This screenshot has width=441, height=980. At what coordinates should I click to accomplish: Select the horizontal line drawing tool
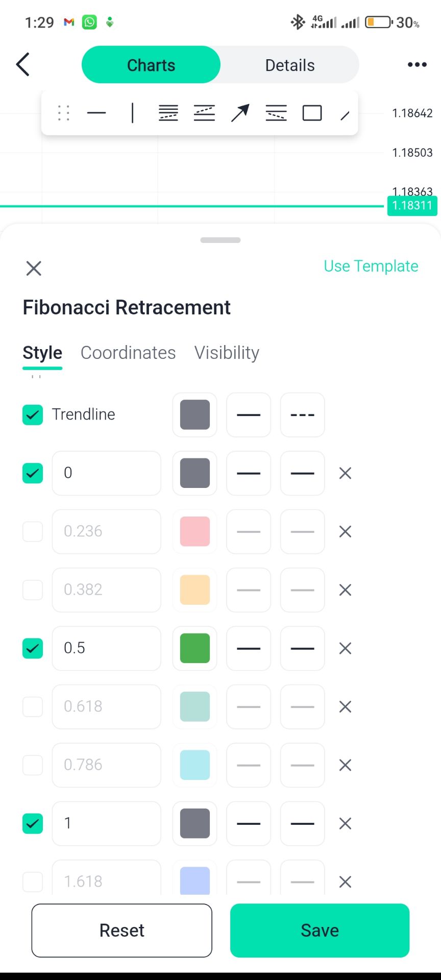(96, 113)
